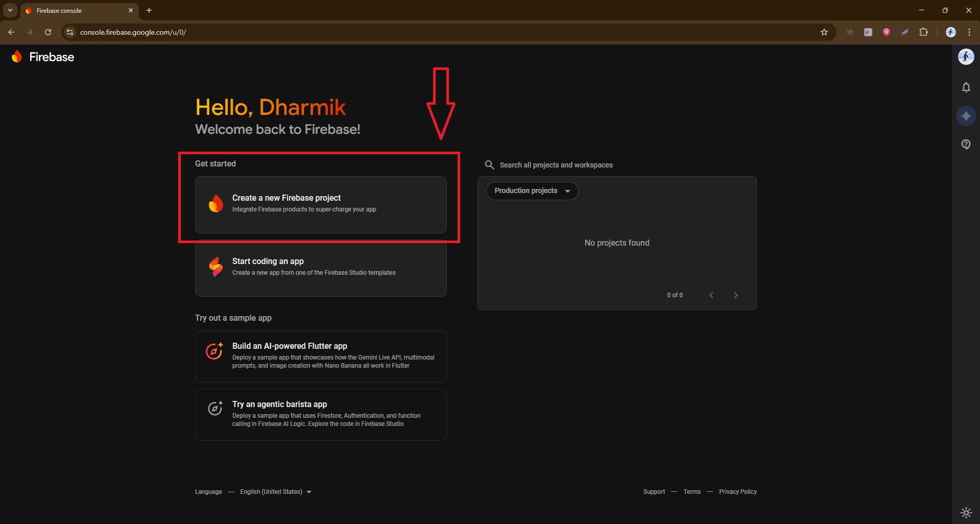Image resolution: width=980 pixels, height=524 pixels.
Task: Go back to the previous page
Action: pos(11,32)
